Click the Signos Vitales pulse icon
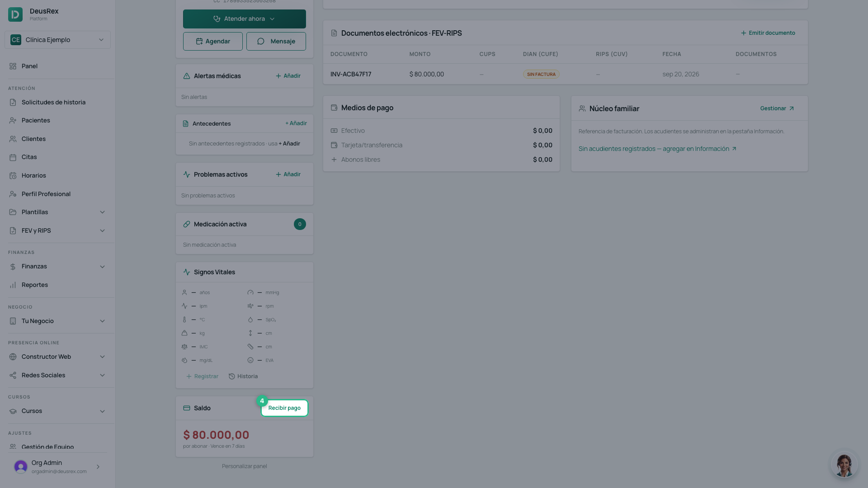Screen dimensions: 868x488 [x=187, y=272]
